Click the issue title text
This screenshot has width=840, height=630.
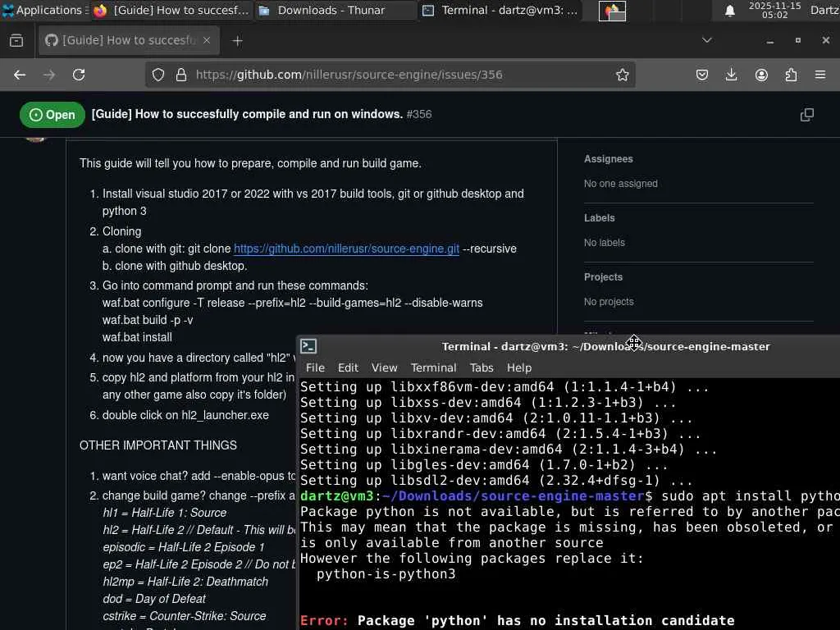[247, 114]
